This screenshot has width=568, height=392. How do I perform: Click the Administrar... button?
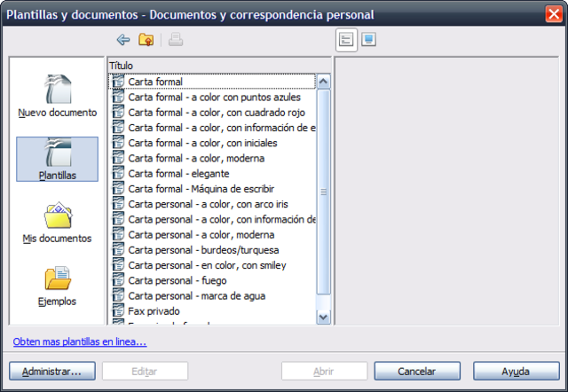(52, 371)
